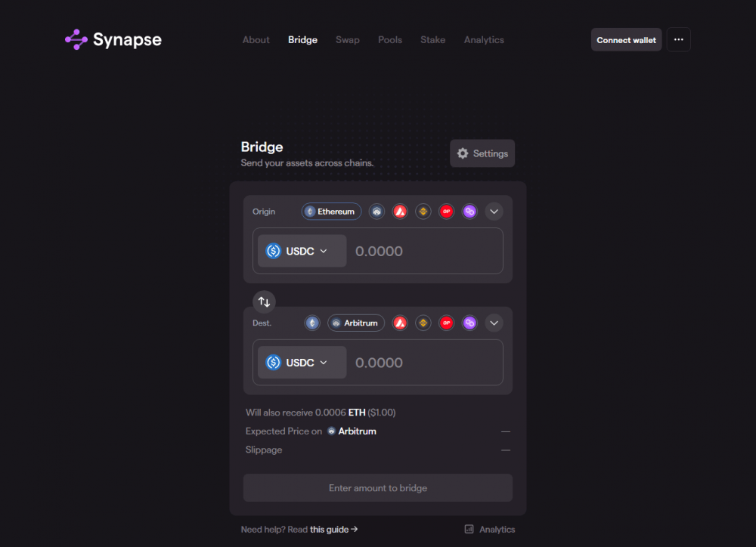Click the Settings gear icon
The height and width of the screenshot is (547, 756).
pyautogui.click(x=463, y=153)
